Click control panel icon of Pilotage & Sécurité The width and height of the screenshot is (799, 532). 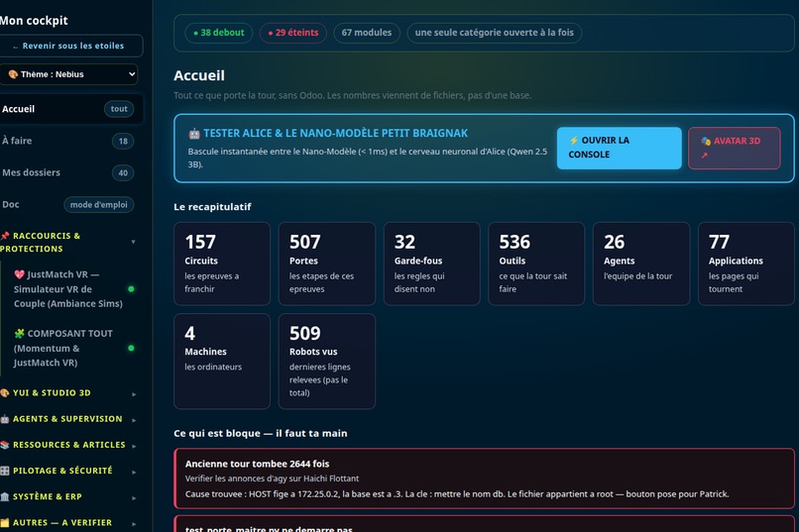5,471
